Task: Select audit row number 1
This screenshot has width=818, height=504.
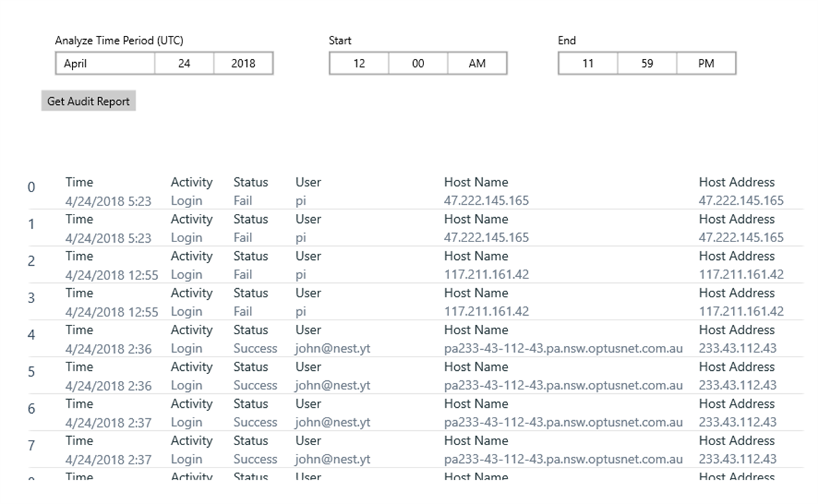Action: click(x=31, y=225)
